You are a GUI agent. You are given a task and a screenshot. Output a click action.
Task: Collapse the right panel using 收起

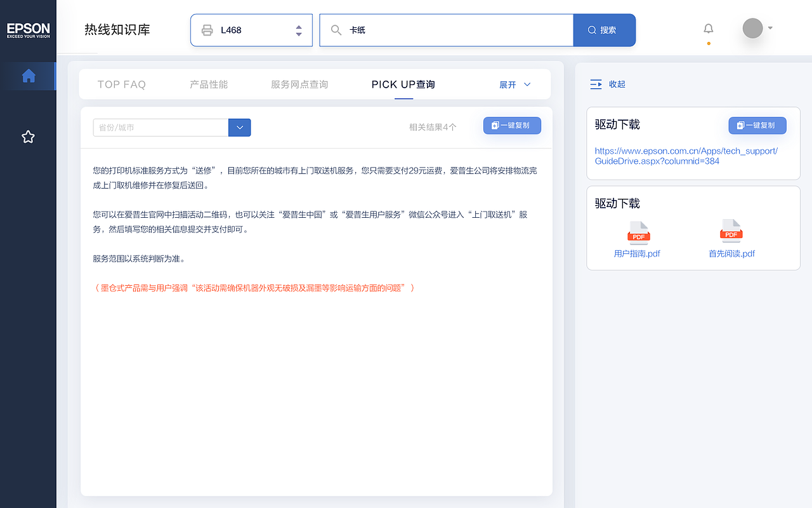pos(608,84)
